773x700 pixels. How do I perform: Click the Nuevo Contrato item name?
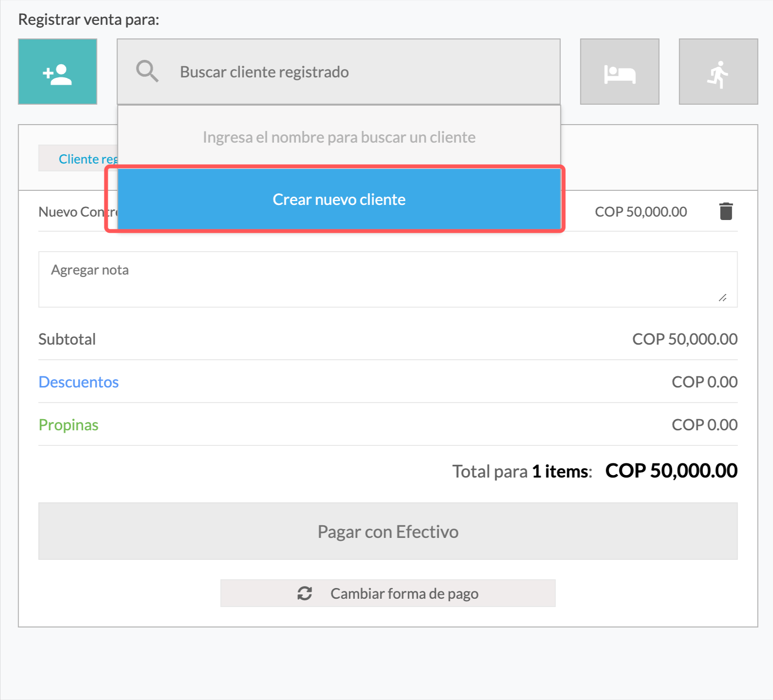point(78,212)
